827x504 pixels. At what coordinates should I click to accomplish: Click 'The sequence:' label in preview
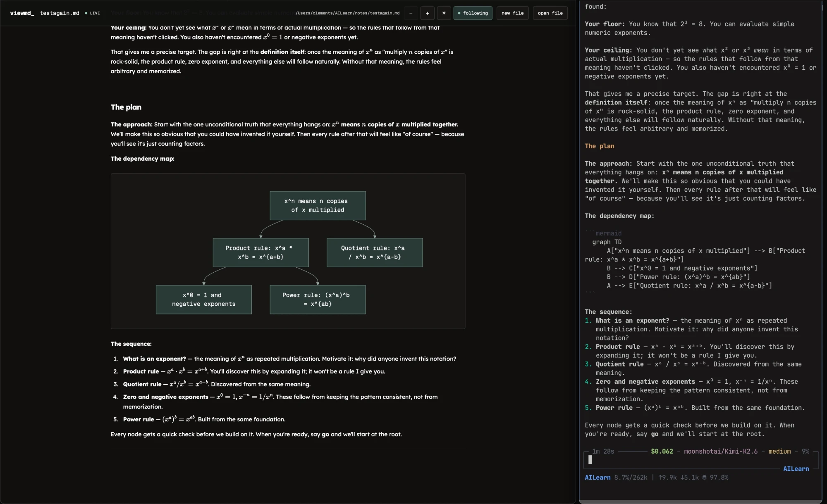click(x=131, y=344)
